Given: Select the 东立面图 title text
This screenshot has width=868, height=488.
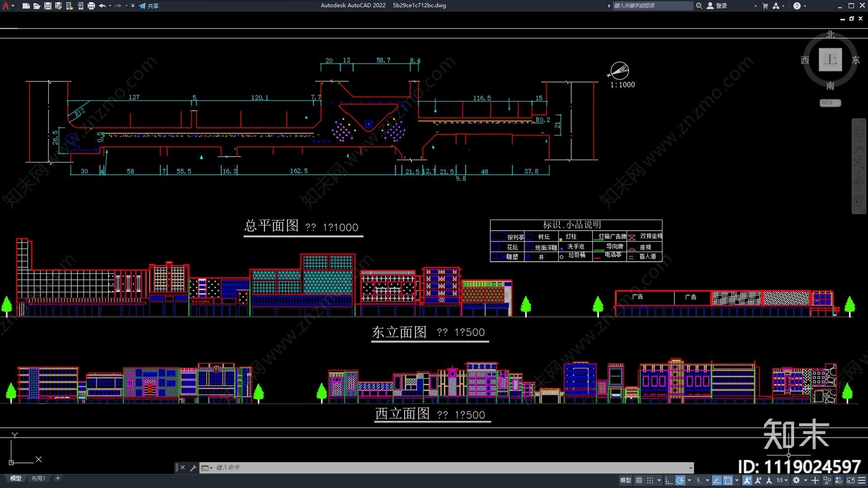Looking at the screenshot, I should [399, 332].
